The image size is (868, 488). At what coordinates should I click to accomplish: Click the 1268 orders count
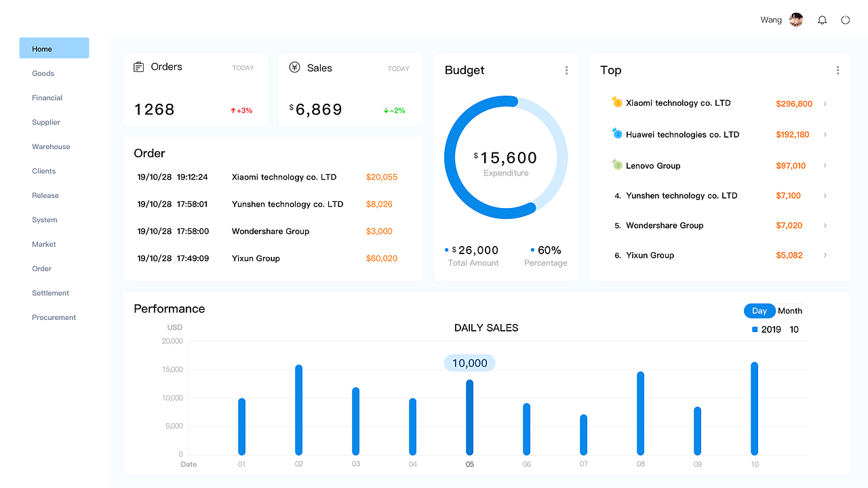click(x=155, y=110)
